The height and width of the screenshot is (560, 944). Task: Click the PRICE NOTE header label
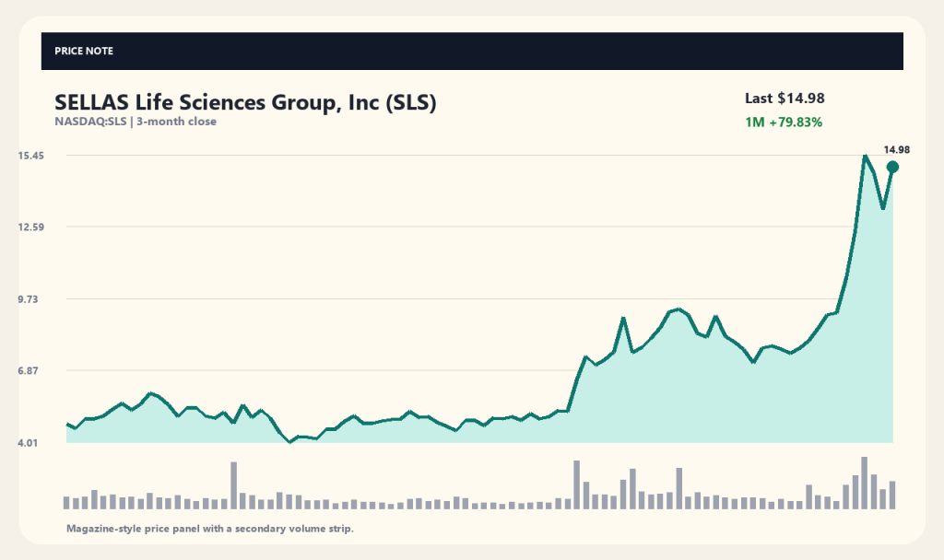tap(84, 52)
